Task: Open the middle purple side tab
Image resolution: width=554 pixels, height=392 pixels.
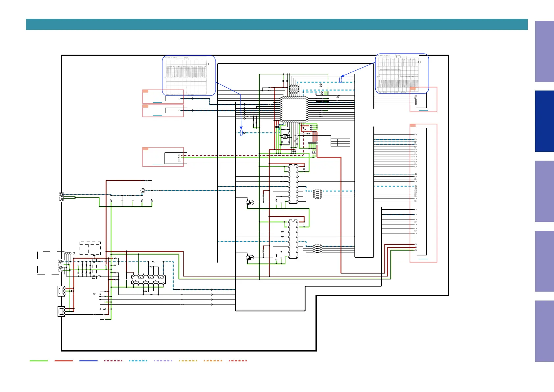Action: pyautogui.click(x=544, y=191)
